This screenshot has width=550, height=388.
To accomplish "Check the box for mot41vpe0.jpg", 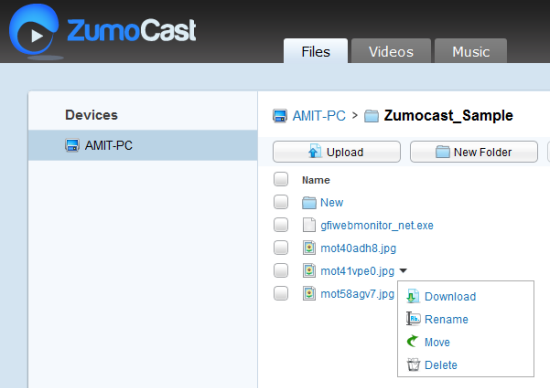I will click(x=281, y=270).
